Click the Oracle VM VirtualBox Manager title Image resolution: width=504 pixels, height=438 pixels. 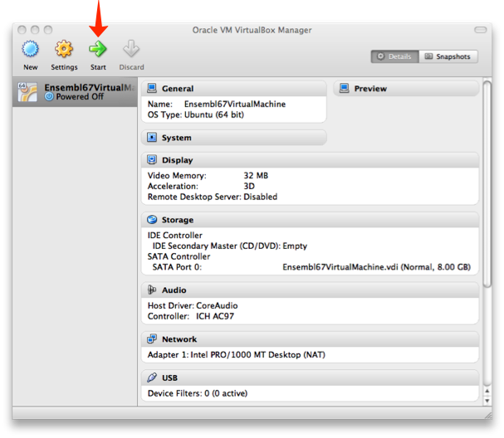[x=252, y=30]
